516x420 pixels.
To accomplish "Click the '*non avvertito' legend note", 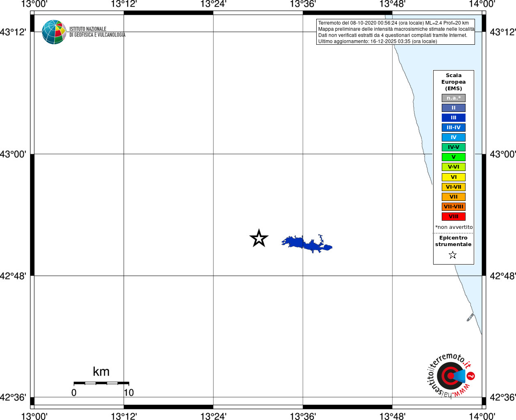I will [x=454, y=227].
